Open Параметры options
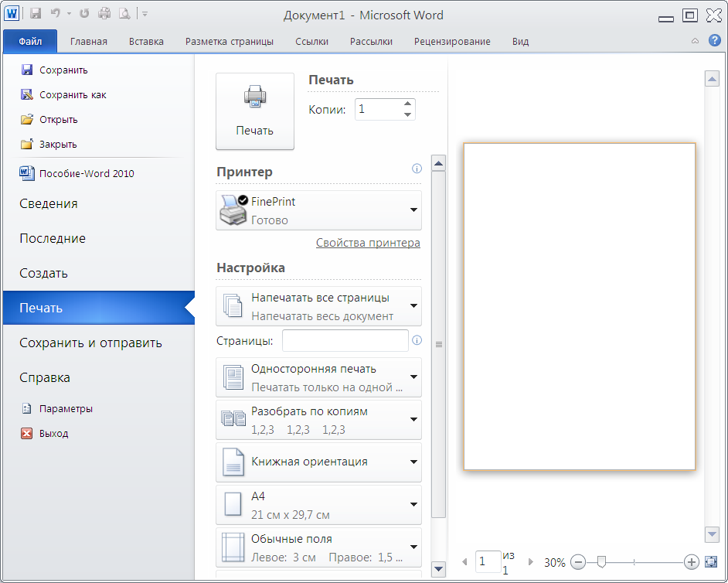 [57, 409]
